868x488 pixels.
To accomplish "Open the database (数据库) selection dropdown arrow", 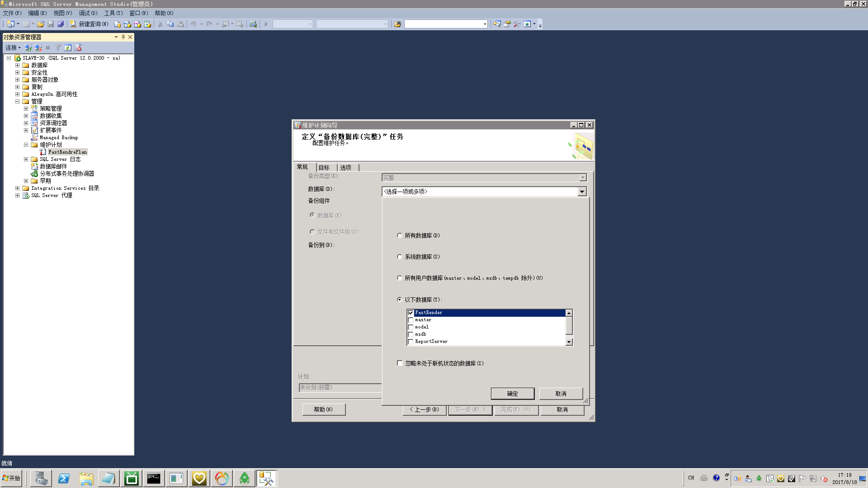I will (x=582, y=192).
